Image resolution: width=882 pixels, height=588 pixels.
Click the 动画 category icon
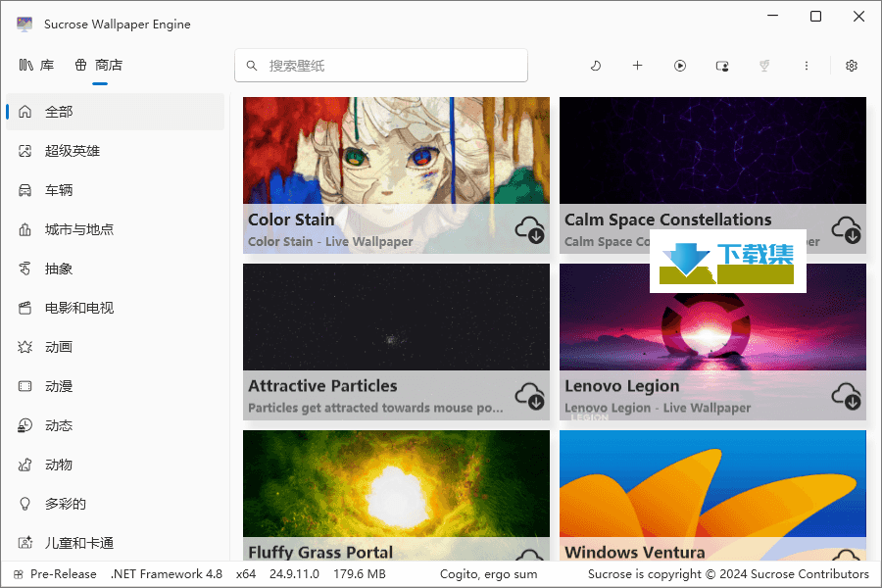tap(24, 347)
